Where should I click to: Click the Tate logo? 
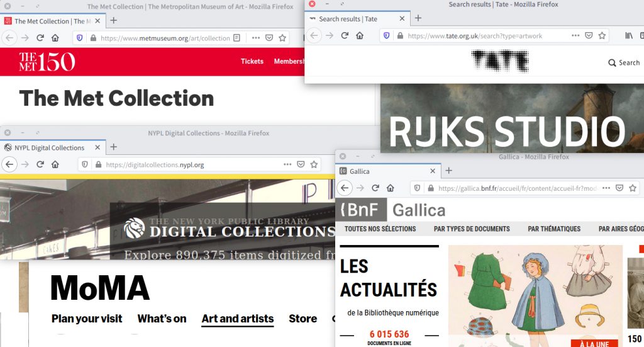click(500, 61)
